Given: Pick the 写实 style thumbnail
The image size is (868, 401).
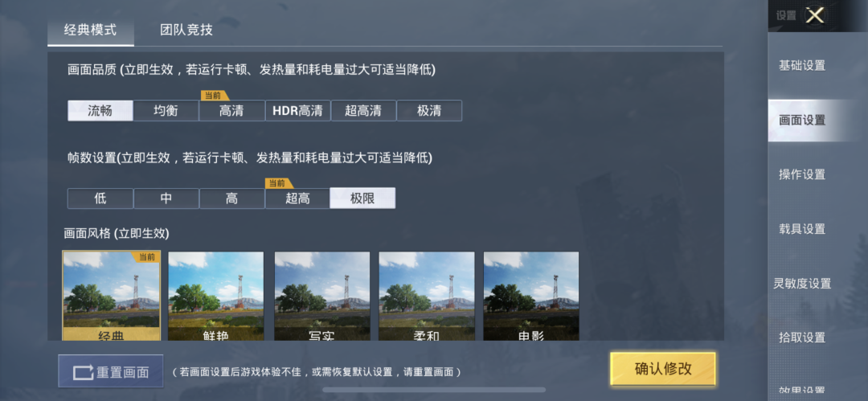Looking at the screenshot, I should 322,297.
